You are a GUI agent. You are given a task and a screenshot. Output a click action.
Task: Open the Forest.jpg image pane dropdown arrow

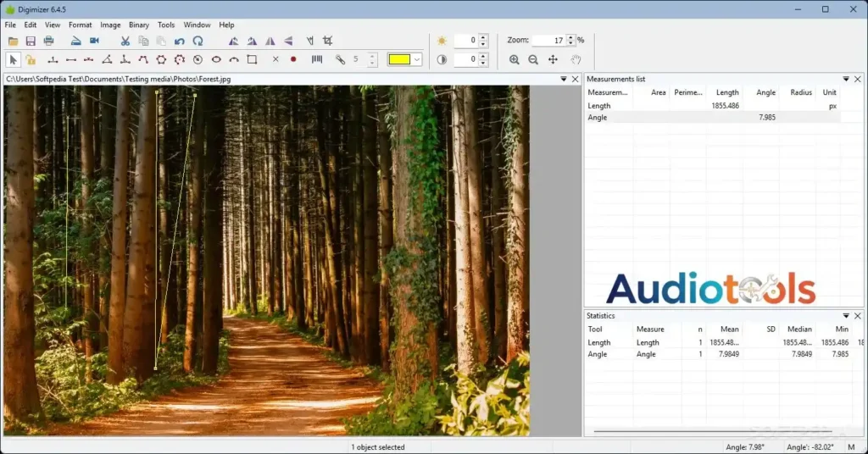tap(564, 79)
